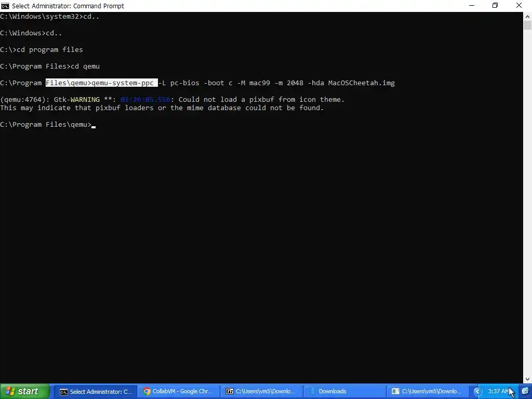The height and width of the screenshot is (399, 532).
Task: Click the 7z icon in taskbar
Action: (x=230, y=391)
